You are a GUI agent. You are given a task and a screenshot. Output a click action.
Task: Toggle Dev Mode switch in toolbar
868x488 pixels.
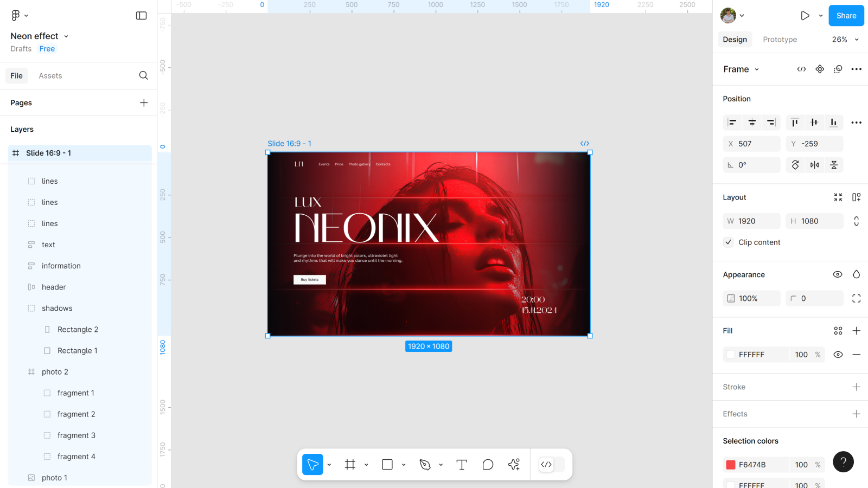tap(551, 465)
